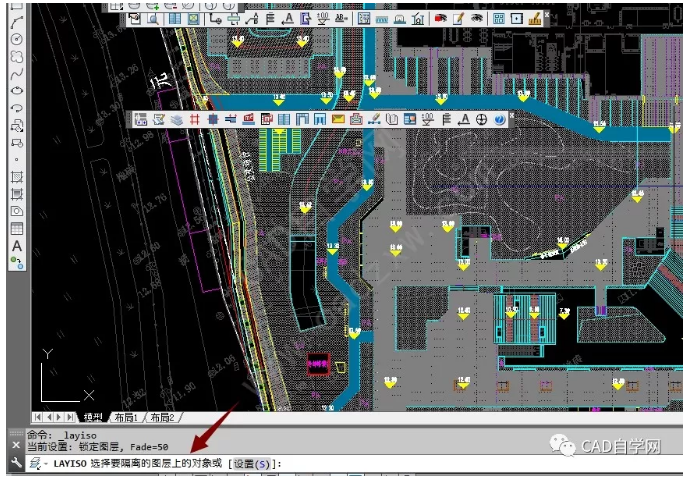Image resolution: width=690 pixels, height=478 pixels.
Task: Select the Elliptical Arc tool
Action: click(x=17, y=108)
